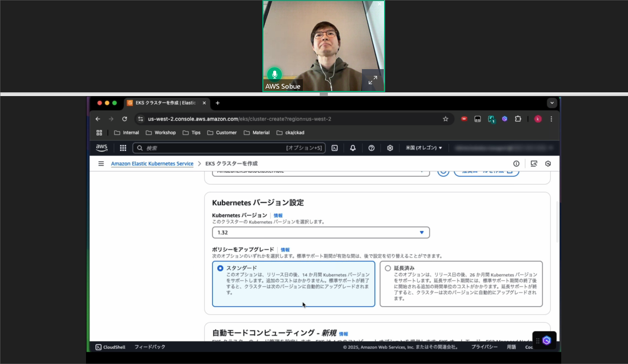Image resolution: width=628 pixels, height=364 pixels.
Task: Reload the EKS console page
Action: [x=124, y=119]
